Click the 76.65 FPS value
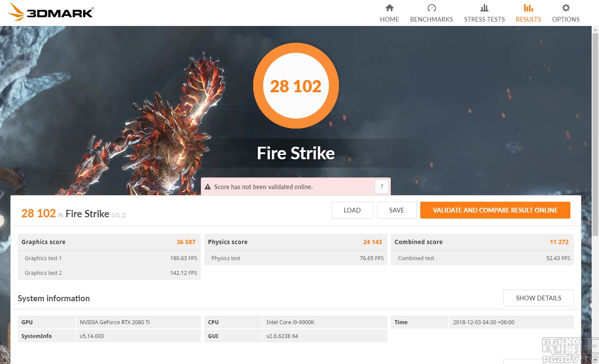599x364 pixels. (x=372, y=258)
